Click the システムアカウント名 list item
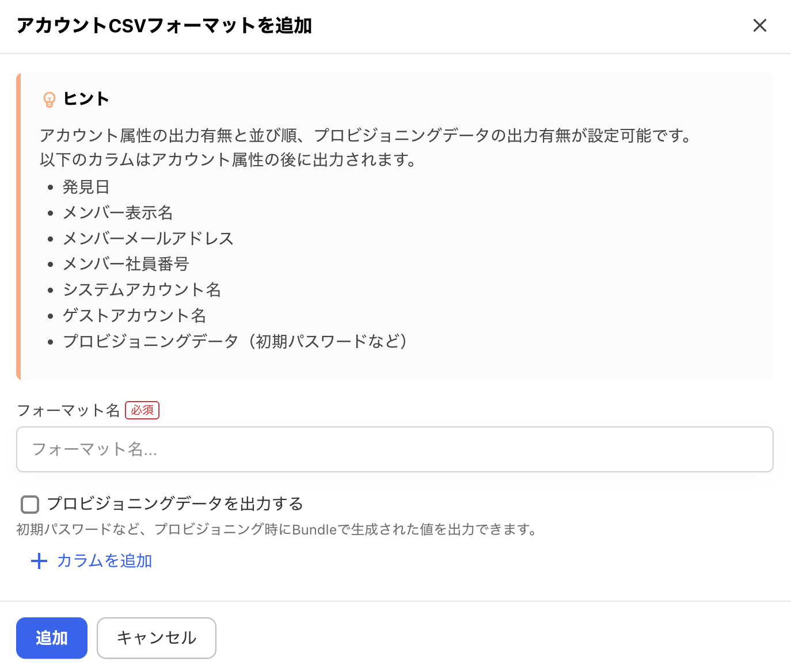Viewport: 791px width, 672px height. point(142,290)
